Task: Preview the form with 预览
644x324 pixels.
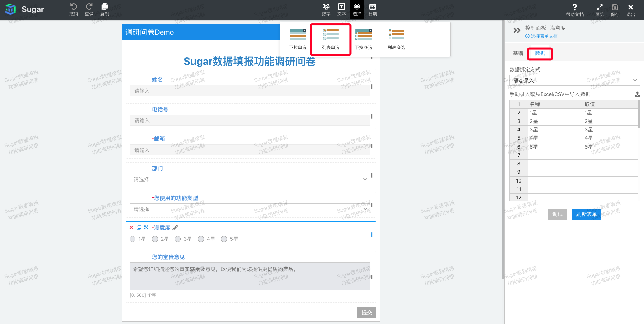Action: [x=600, y=10]
